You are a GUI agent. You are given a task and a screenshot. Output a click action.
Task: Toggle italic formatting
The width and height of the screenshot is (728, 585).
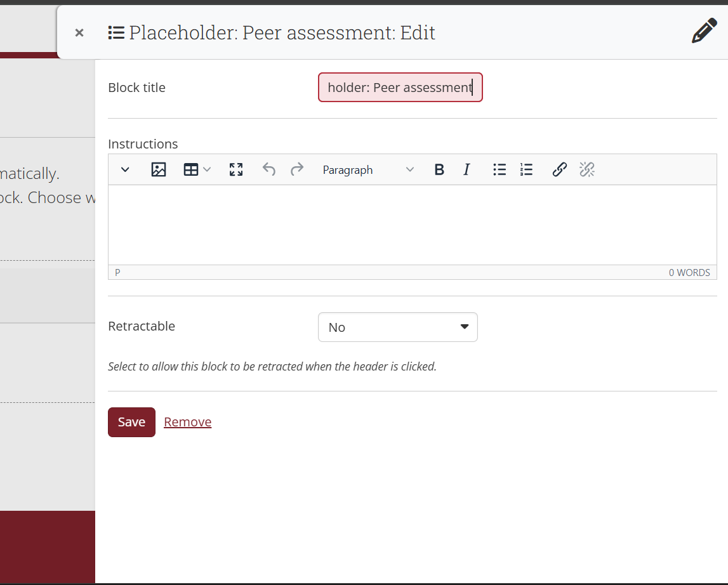pos(467,169)
